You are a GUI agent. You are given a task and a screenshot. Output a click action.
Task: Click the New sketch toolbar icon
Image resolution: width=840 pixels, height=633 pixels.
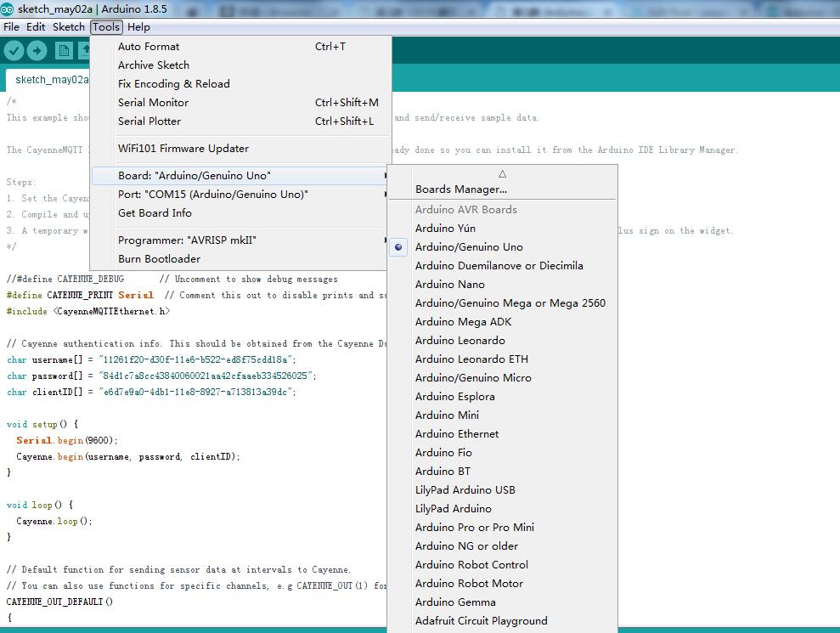click(64, 51)
